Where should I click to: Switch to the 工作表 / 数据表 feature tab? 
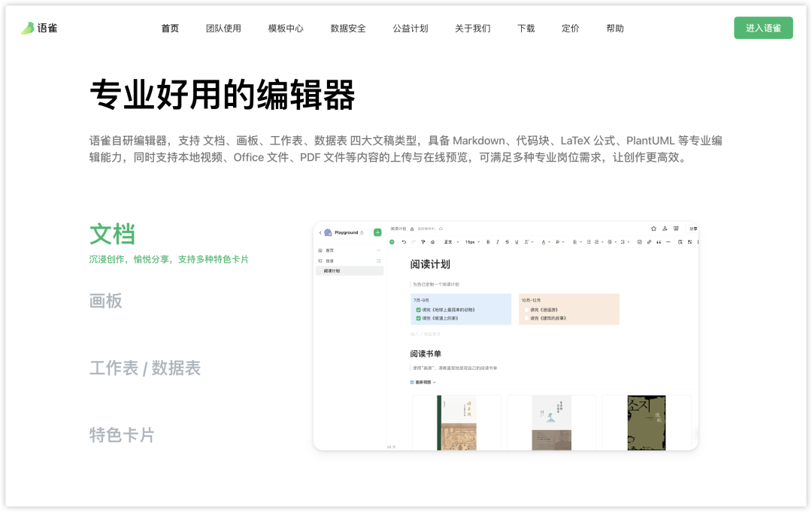click(x=145, y=368)
